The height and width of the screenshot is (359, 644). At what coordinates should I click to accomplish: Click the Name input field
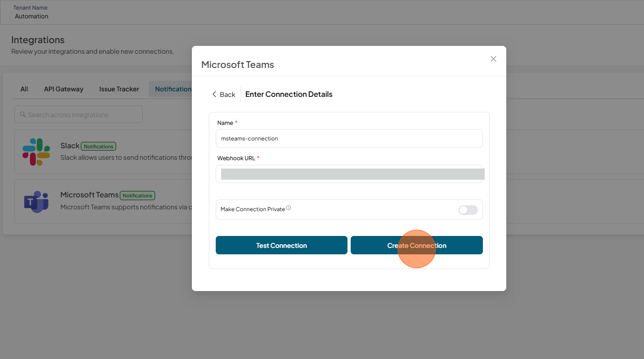tap(349, 138)
